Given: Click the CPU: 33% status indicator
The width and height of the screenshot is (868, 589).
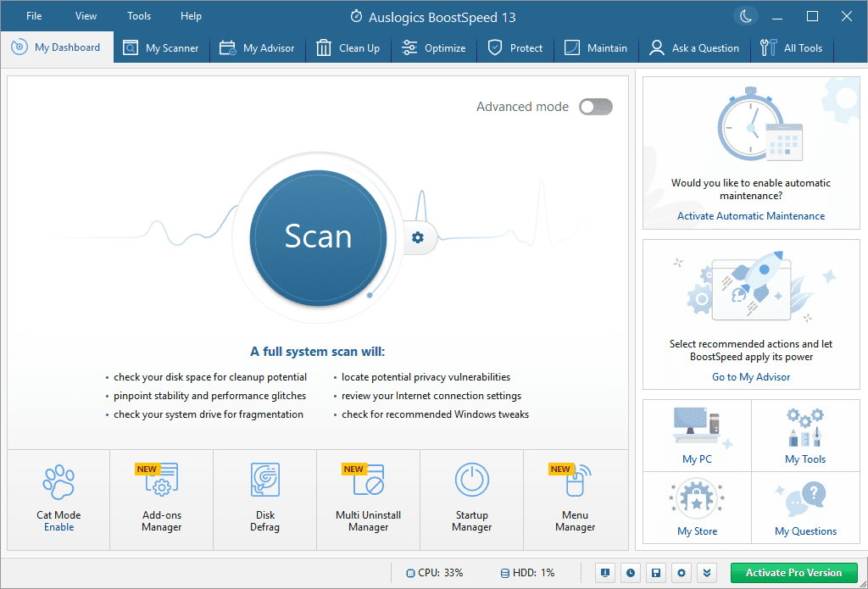Looking at the screenshot, I should [435, 573].
